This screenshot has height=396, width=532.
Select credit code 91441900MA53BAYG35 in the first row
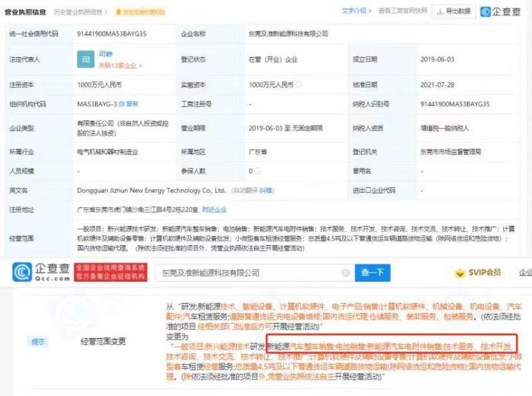[x=112, y=34]
